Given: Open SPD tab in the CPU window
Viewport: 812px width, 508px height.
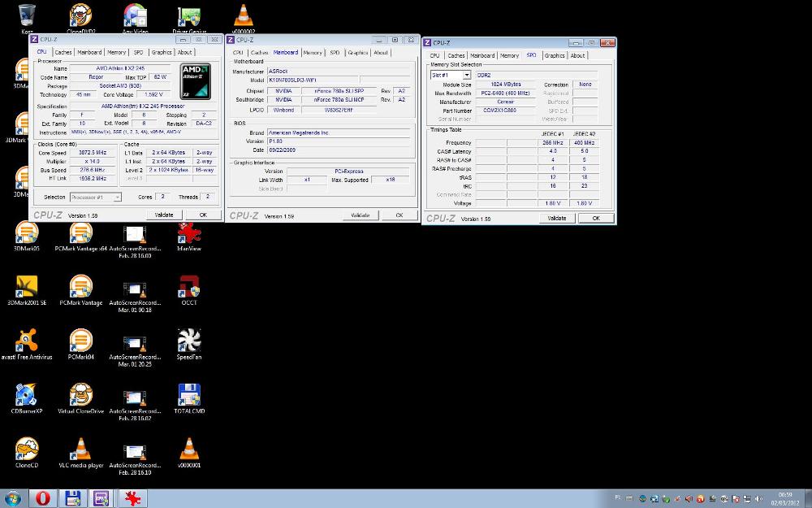Looking at the screenshot, I should pyautogui.click(x=138, y=52).
